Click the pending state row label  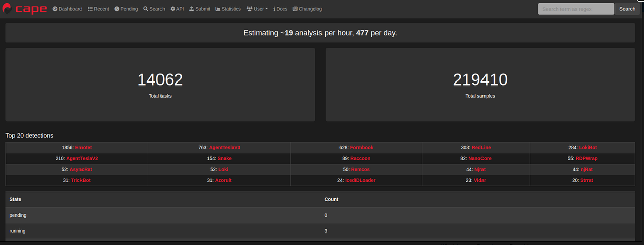coord(18,215)
